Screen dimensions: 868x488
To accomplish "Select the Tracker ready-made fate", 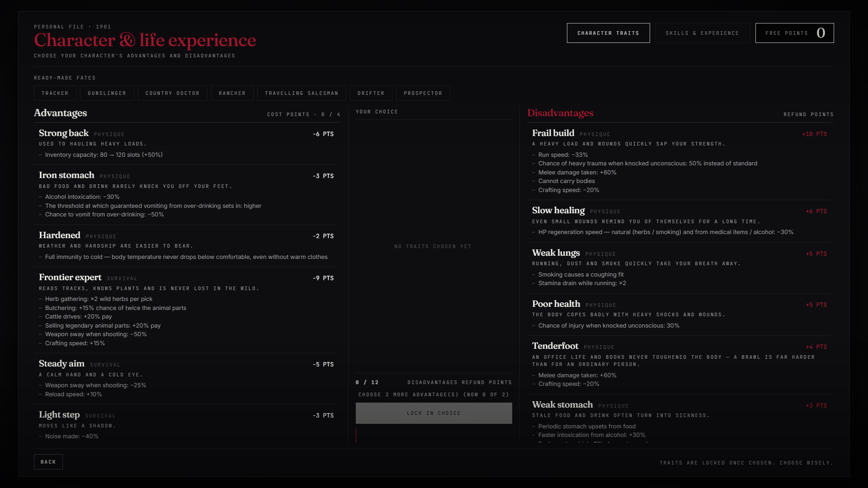I will [x=55, y=93].
